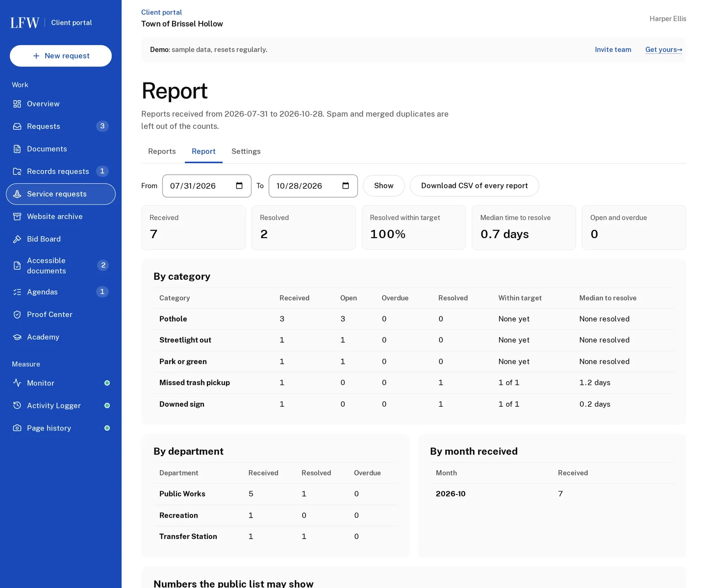706x588 pixels.
Task: Click the Bid Board gavel icon
Action: [17, 239]
